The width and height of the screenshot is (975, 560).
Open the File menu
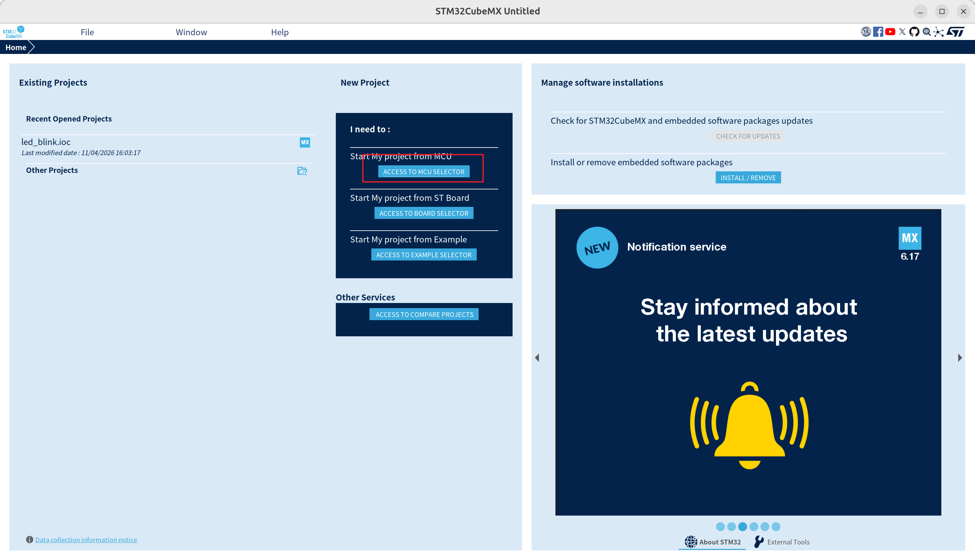[x=87, y=32]
